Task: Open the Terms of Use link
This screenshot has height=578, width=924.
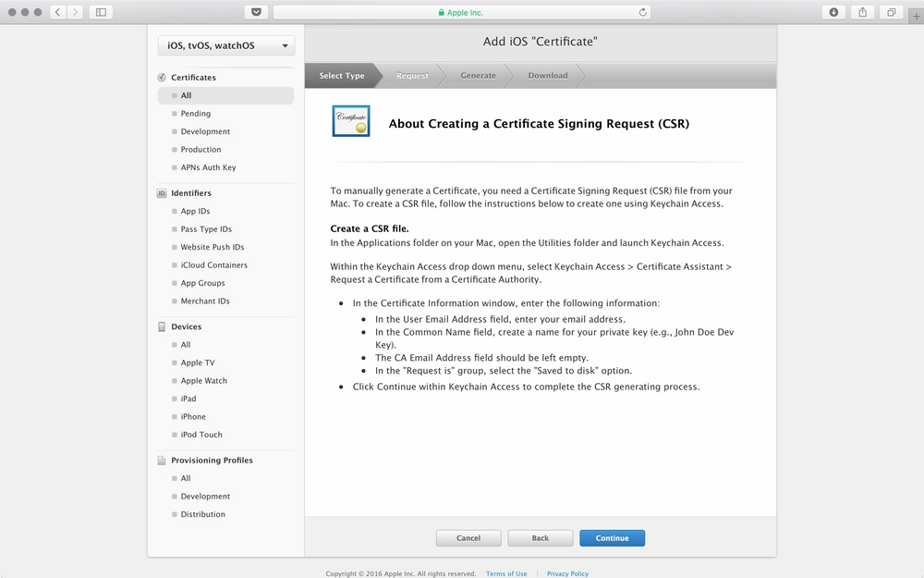Action: 506,574
